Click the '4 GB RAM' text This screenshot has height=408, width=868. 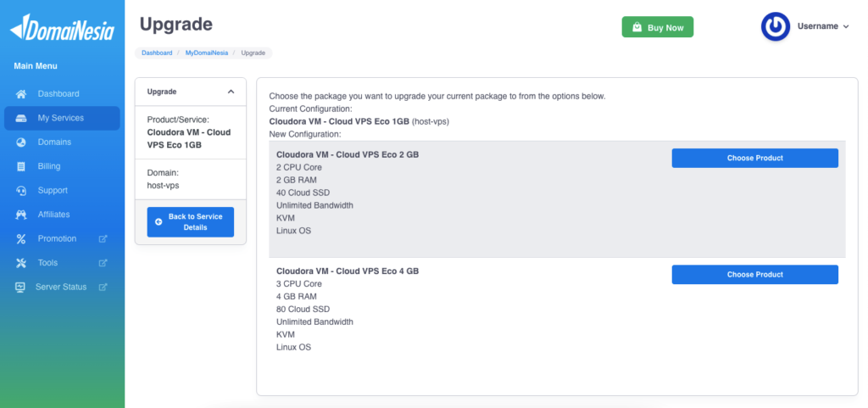pos(296,297)
